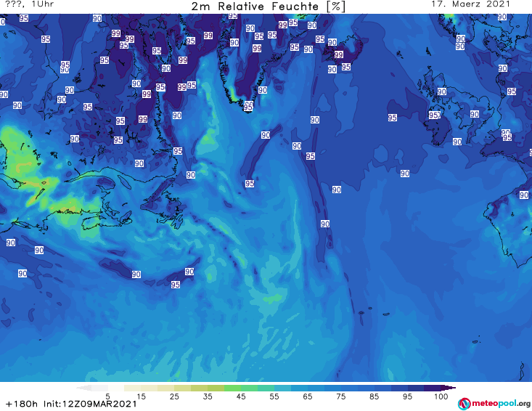Click the pale gray arrow tip of color bar
This screenshot has width=532, height=411.
point(83,388)
